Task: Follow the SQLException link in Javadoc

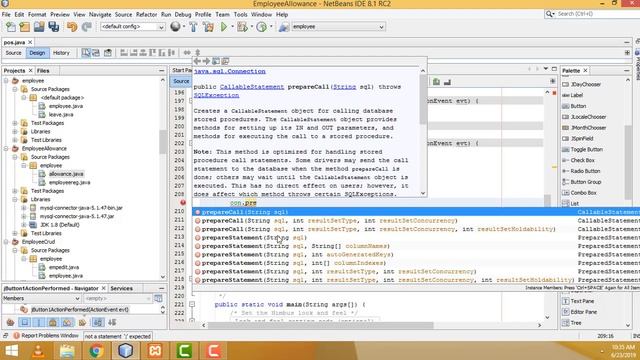Action: tap(216, 95)
